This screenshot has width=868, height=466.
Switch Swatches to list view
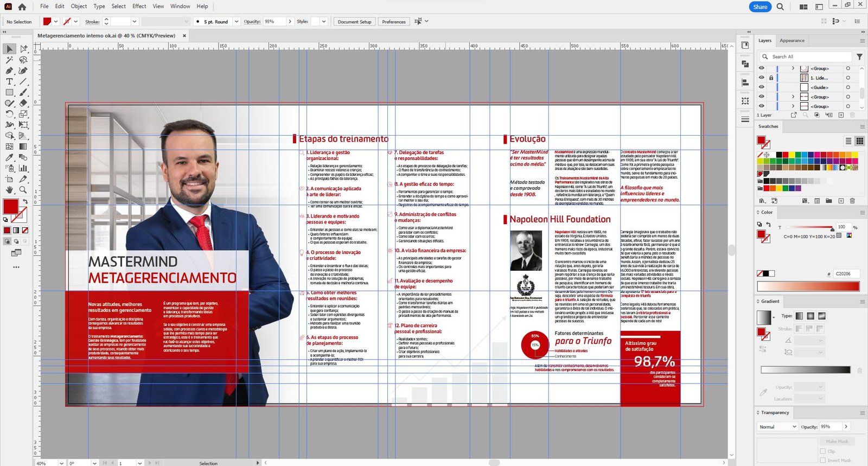coord(848,141)
